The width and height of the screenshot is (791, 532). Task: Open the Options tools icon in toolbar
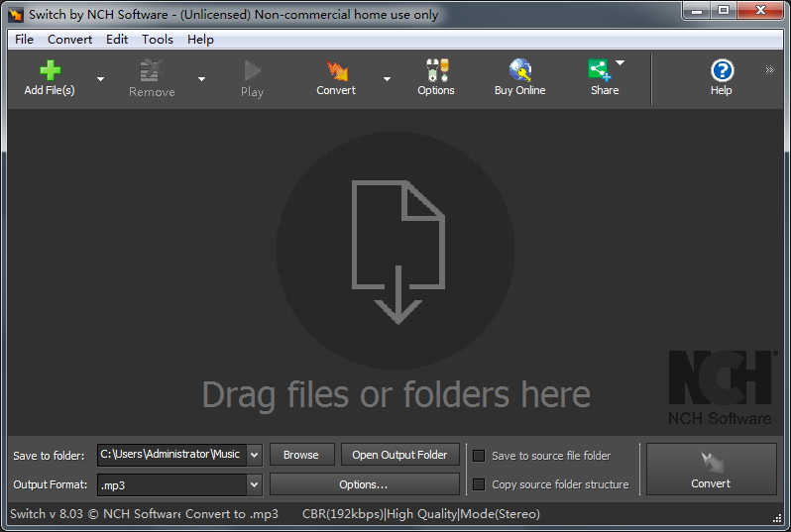(x=436, y=70)
